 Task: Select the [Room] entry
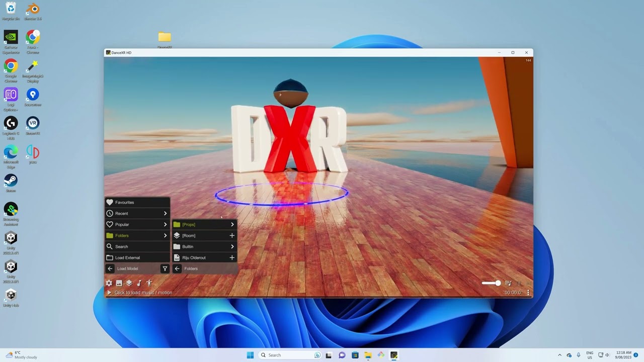coord(204,235)
